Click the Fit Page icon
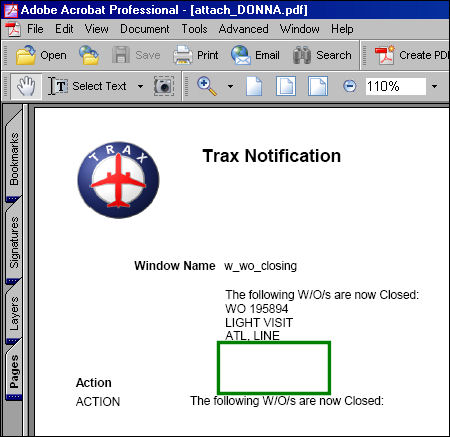The image size is (450, 437). tap(286, 86)
